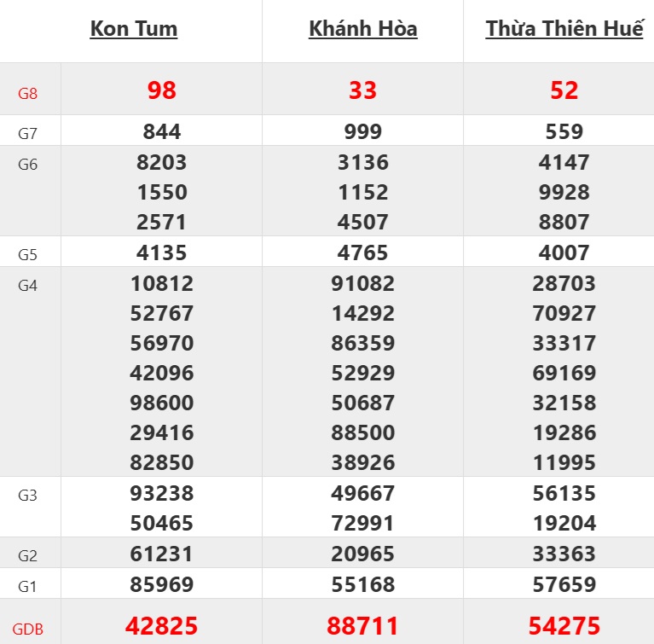This screenshot has width=654, height=644.
Task: Click Khánh Hòa special prize 88711
Action: coord(363,626)
